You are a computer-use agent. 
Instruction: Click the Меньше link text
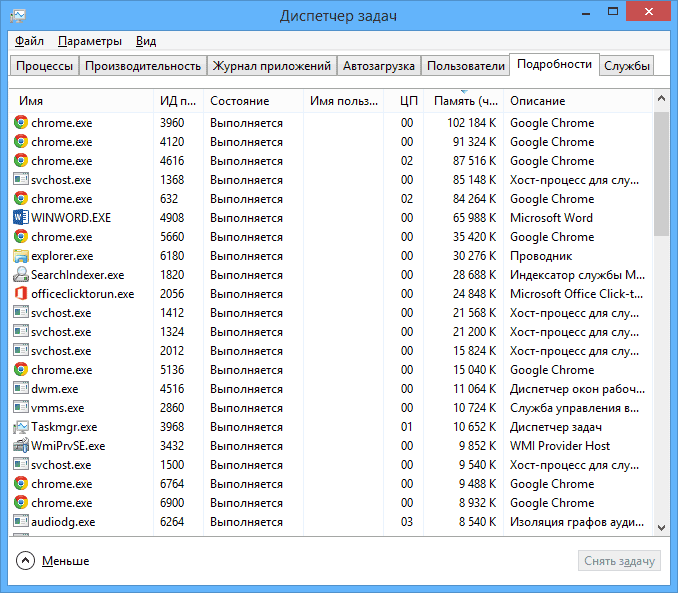coord(65,561)
